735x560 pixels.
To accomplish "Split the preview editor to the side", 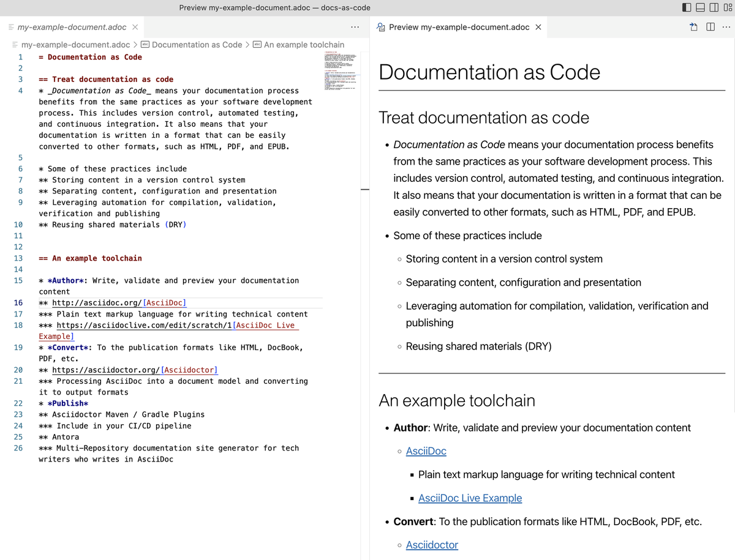I will [709, 27].
